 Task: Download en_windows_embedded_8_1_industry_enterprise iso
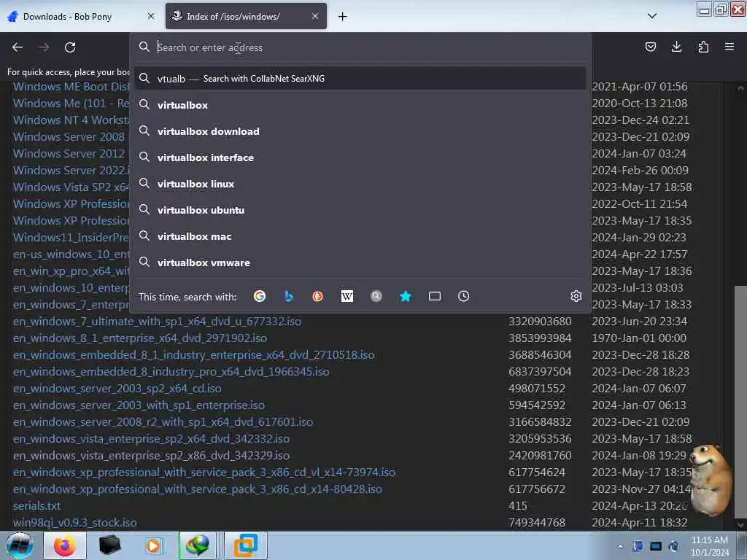coord(194,355)
